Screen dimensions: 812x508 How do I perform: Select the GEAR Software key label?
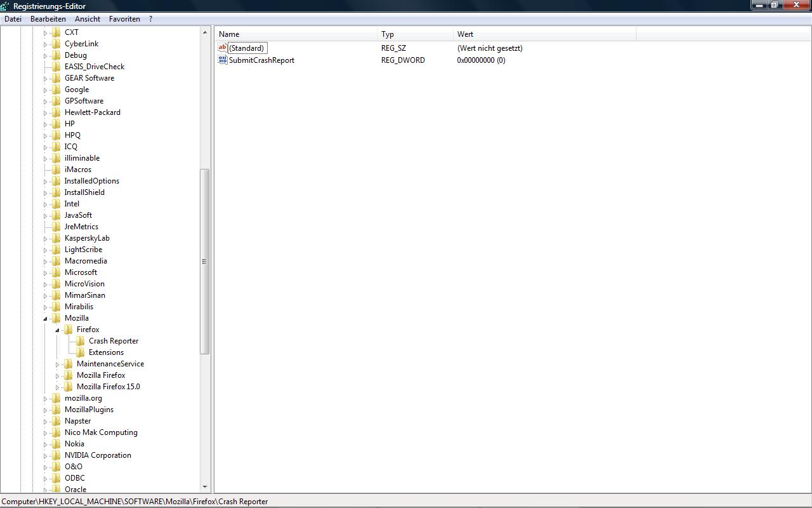89,78
